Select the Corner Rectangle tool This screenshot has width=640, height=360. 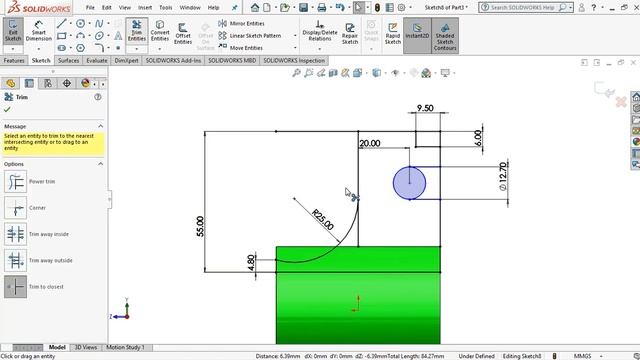[61, 36]
